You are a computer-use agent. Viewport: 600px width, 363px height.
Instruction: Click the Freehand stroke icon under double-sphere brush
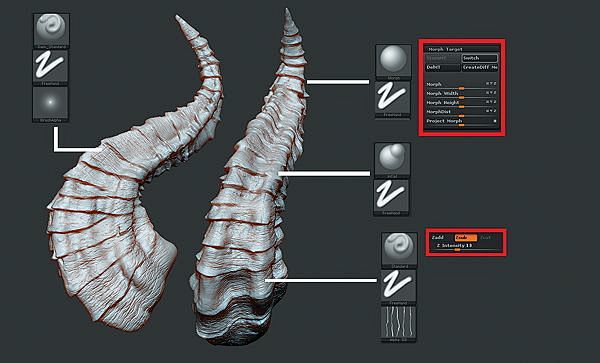coord(391,197)
